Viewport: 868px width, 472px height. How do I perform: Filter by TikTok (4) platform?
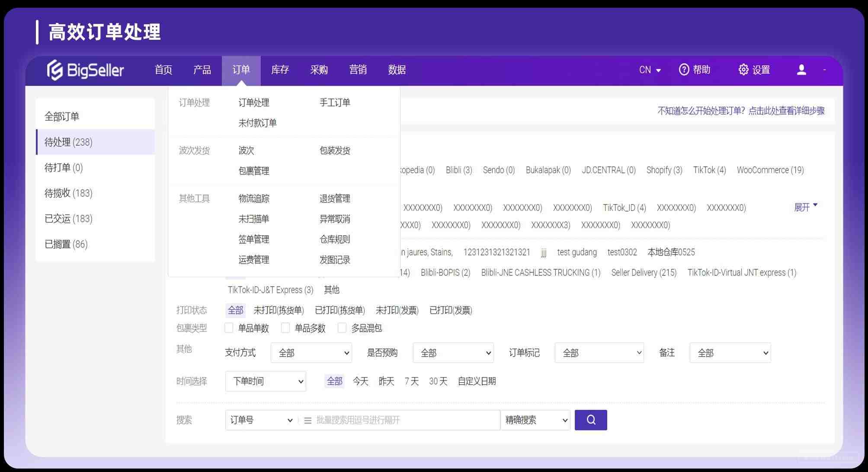[x=709, y=170]
